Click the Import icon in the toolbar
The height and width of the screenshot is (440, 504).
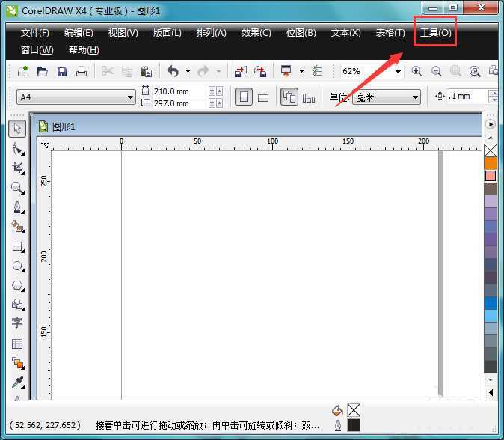(240, 72)
